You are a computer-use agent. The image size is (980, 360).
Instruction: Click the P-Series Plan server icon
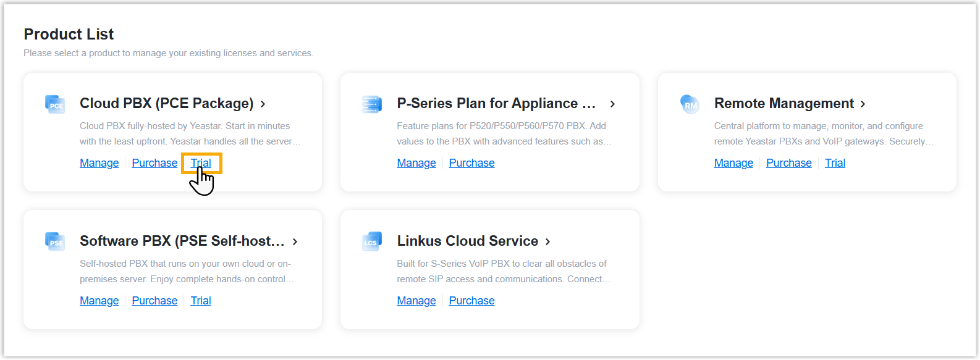tap(372, 104)
